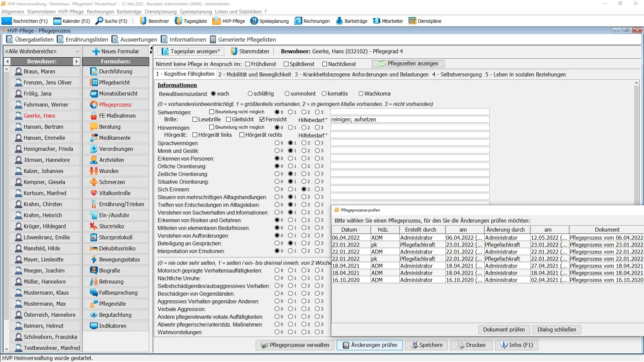Click the Speiseplanung toolbar icon
This screenshot has width=644, height=362.
254,21
